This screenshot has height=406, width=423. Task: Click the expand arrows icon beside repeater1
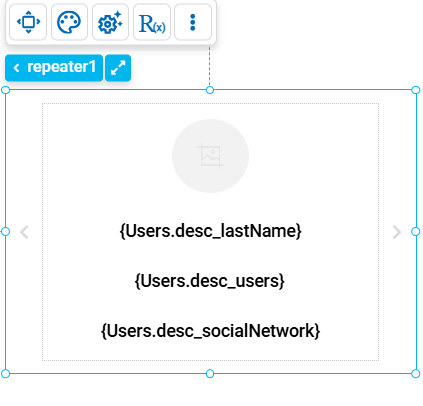(x=118, y=68)
